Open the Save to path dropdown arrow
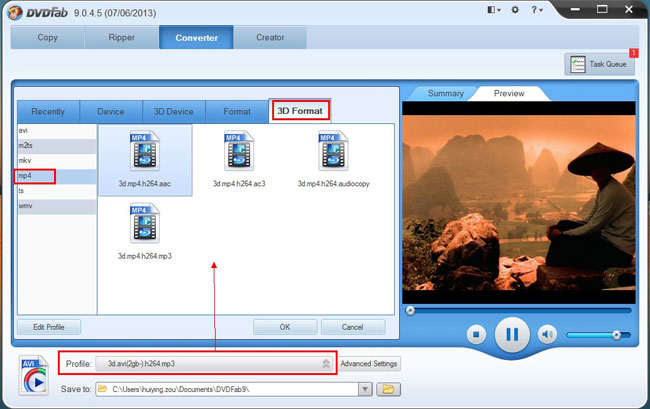This screenshot has width=650, height=409. pos(365,389)
